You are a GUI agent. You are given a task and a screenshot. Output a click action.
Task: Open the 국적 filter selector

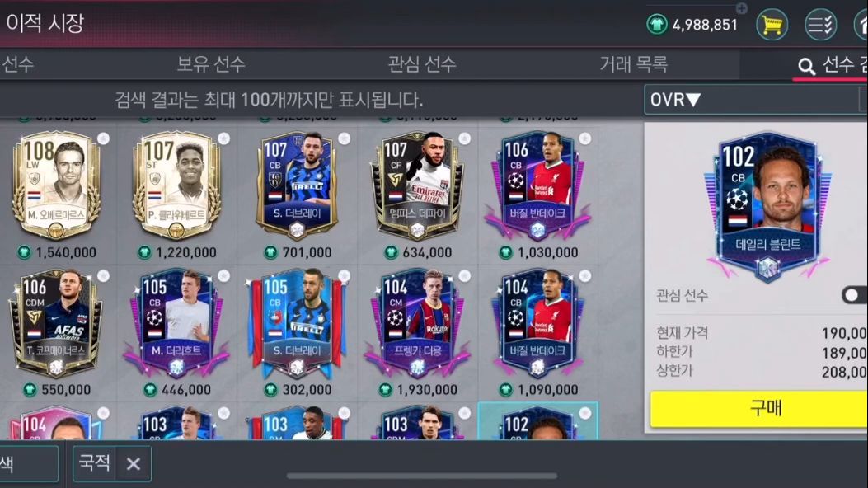(x=94, y=463)
